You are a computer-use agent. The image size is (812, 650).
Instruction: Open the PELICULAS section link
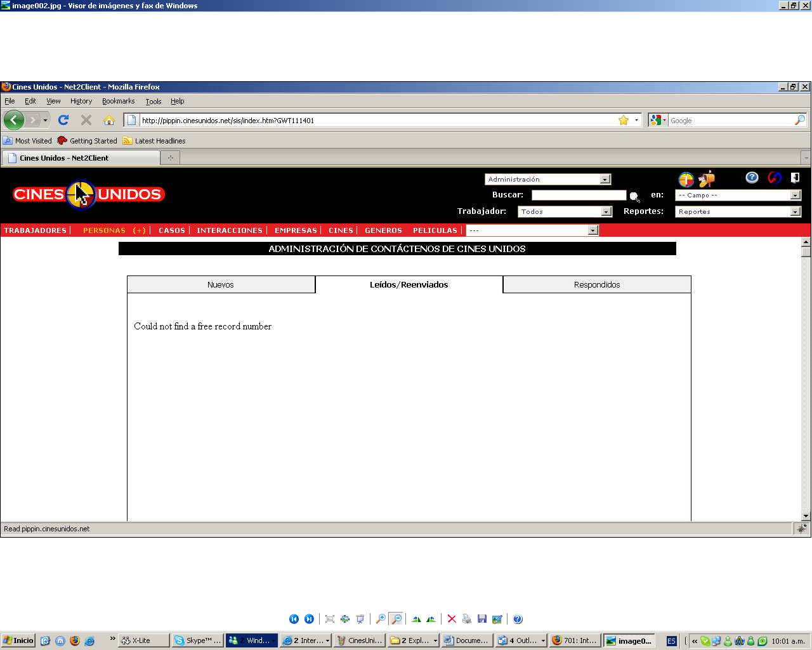[435, 230]
